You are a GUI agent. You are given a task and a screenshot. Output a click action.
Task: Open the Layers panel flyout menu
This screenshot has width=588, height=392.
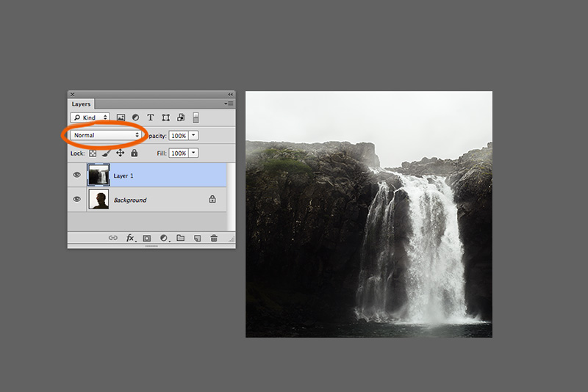pos(229,104)
